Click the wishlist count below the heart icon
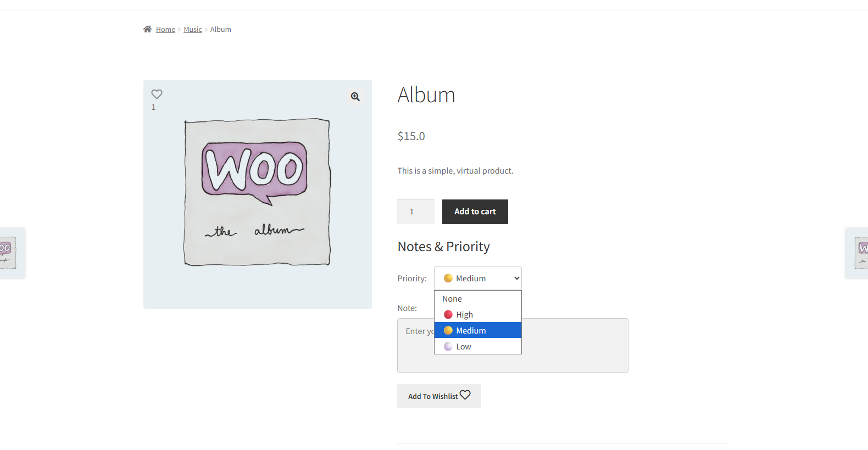 154,108
